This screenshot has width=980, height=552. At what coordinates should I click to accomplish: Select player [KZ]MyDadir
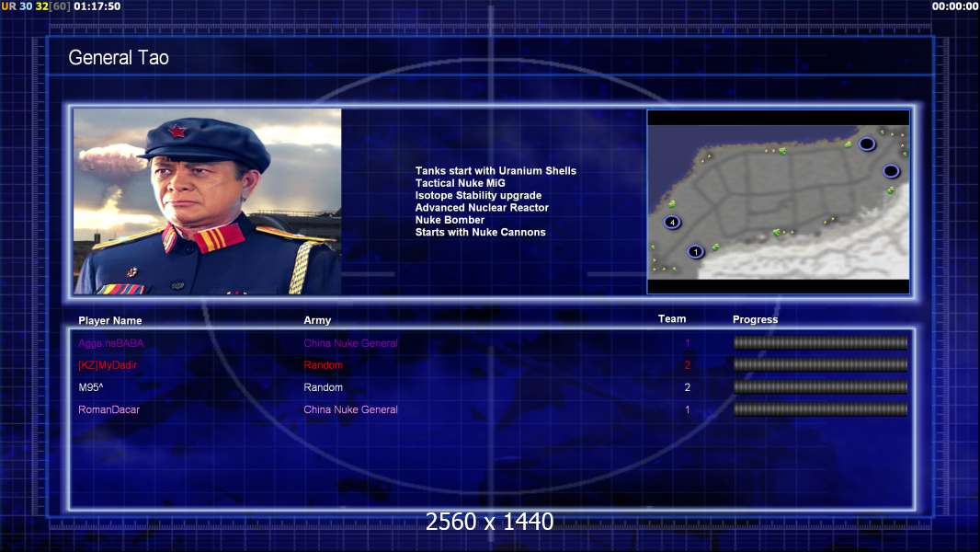coord(108,365)
